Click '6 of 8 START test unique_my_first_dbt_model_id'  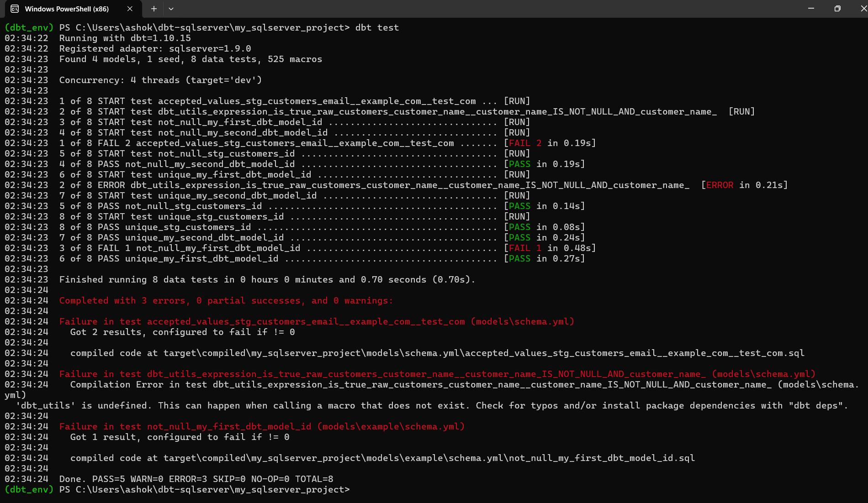[x=185, y=174]
